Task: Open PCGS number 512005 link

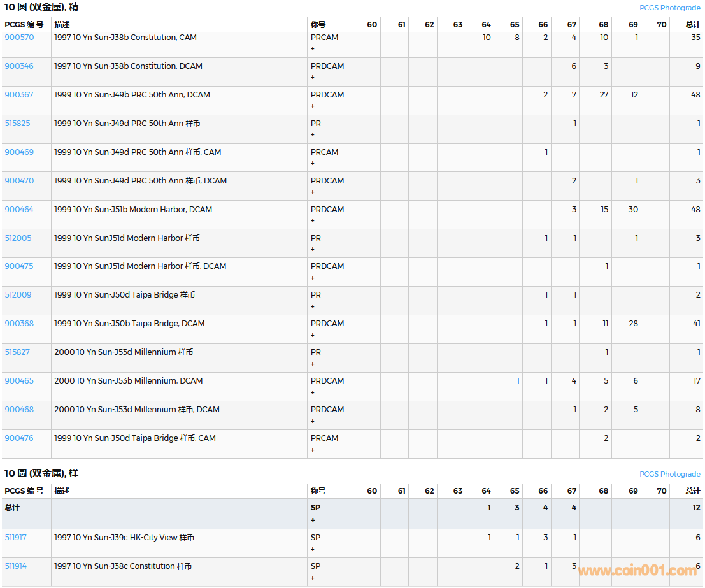Action: pos(18,238)
